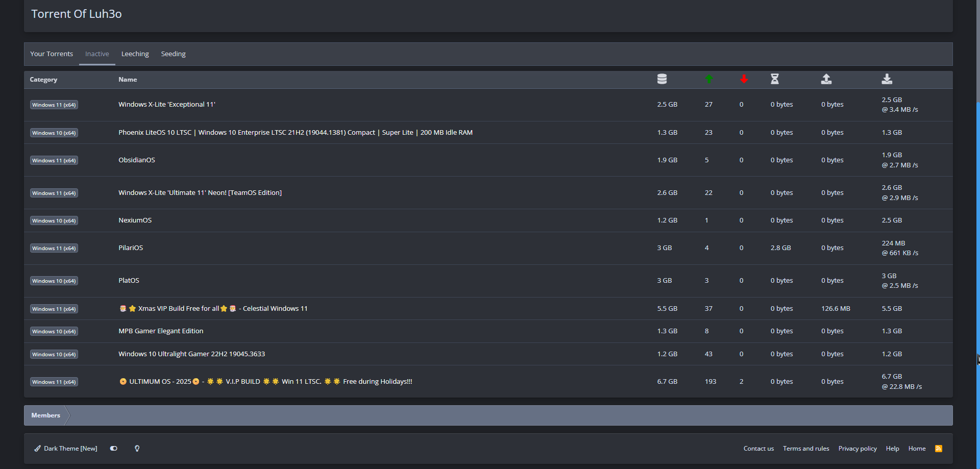Click the Members breadcrumb
Image resolution: width=980 pixels, height=469 pixels.
click(x=46, y=415)
